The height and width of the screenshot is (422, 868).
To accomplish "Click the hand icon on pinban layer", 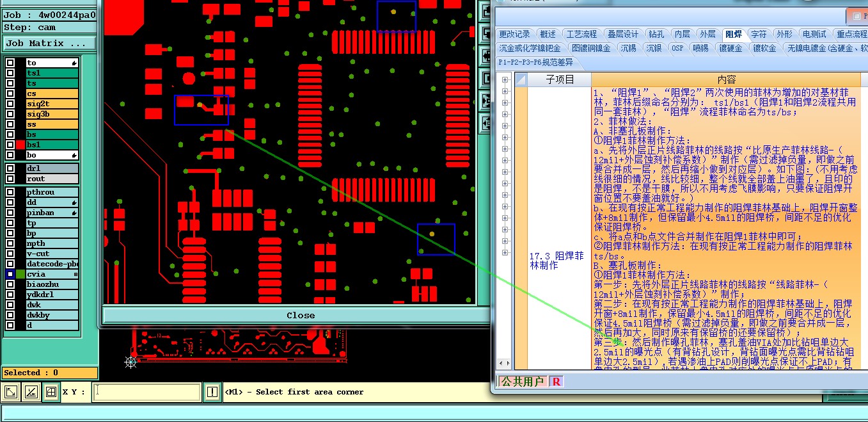I will point(75,213).
